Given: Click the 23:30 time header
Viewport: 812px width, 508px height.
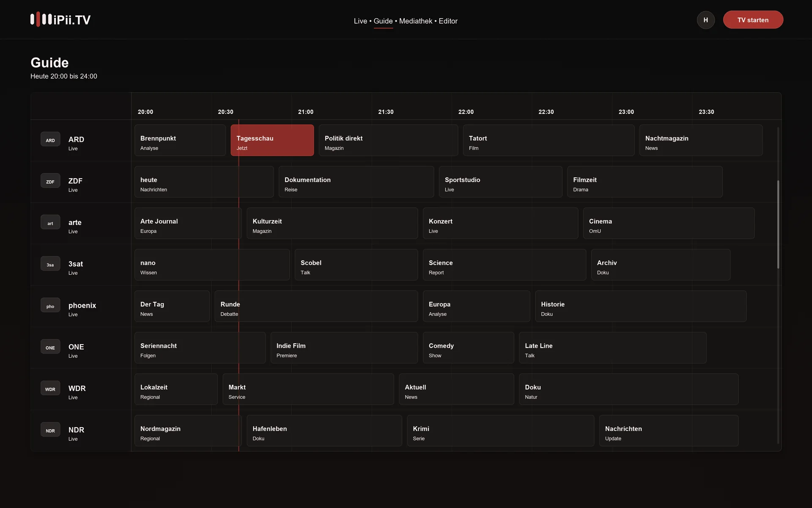Looking at the screenshot, I should pos(706,112).
